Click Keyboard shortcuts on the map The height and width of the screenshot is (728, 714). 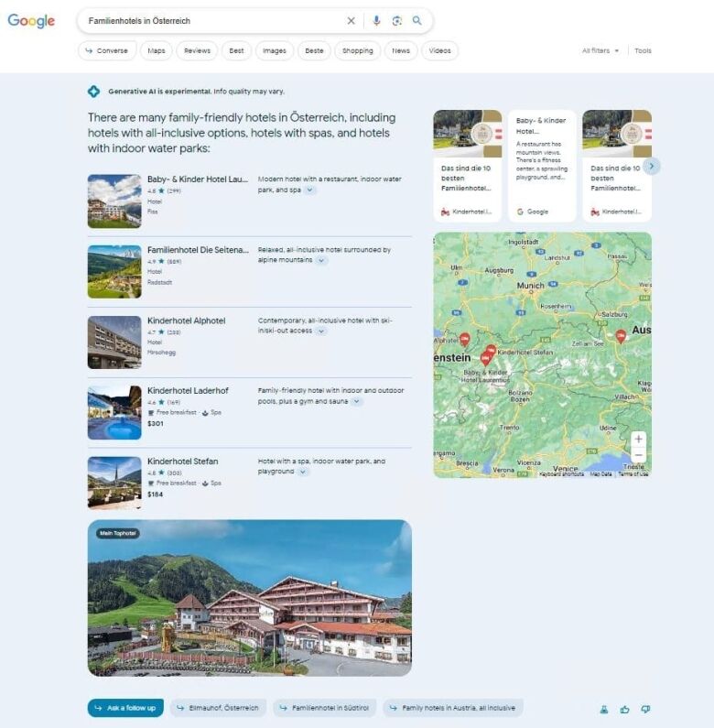[x=562, y=474]
